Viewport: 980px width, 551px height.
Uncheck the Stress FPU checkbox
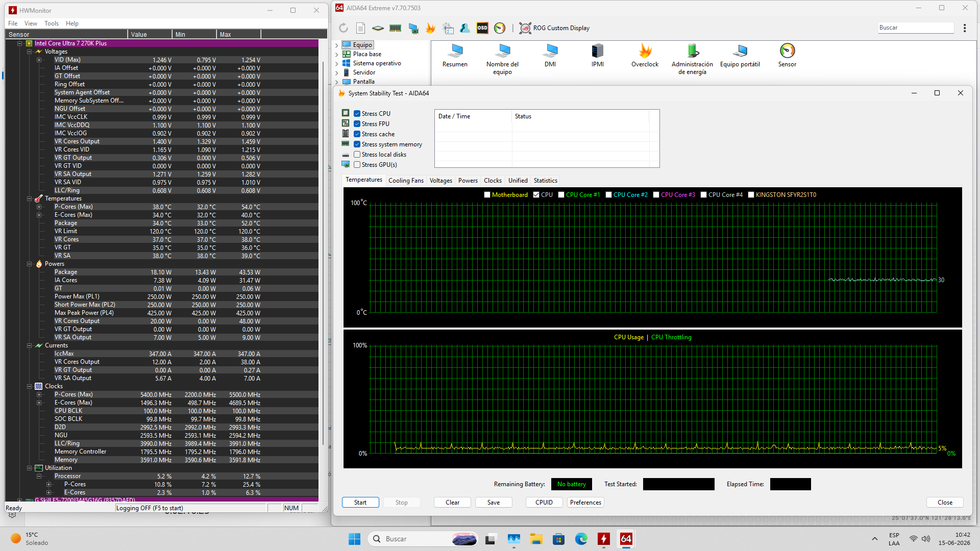[x=357, y=124]
